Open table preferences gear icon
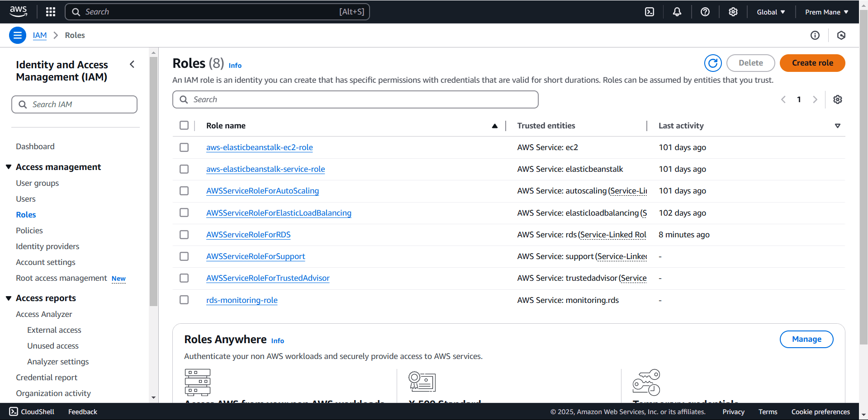 [x=838, y=99]
